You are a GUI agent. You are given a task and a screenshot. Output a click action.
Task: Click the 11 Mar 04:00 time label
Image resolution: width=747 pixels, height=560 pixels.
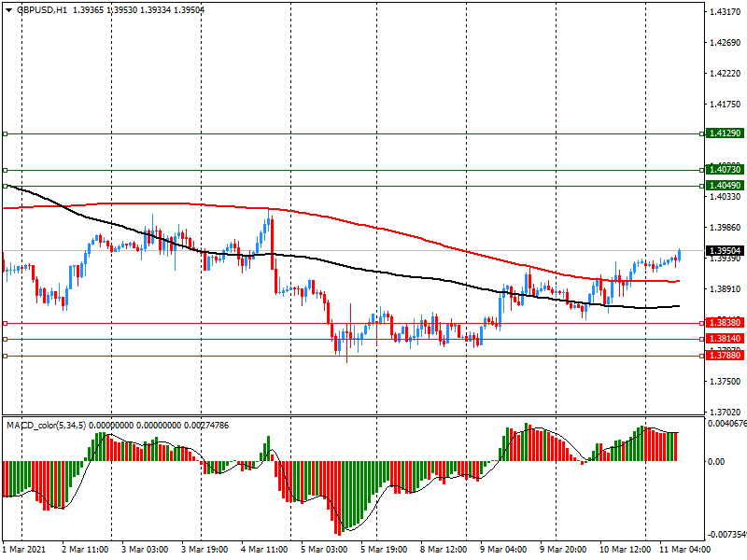click(x=684, y=549)
